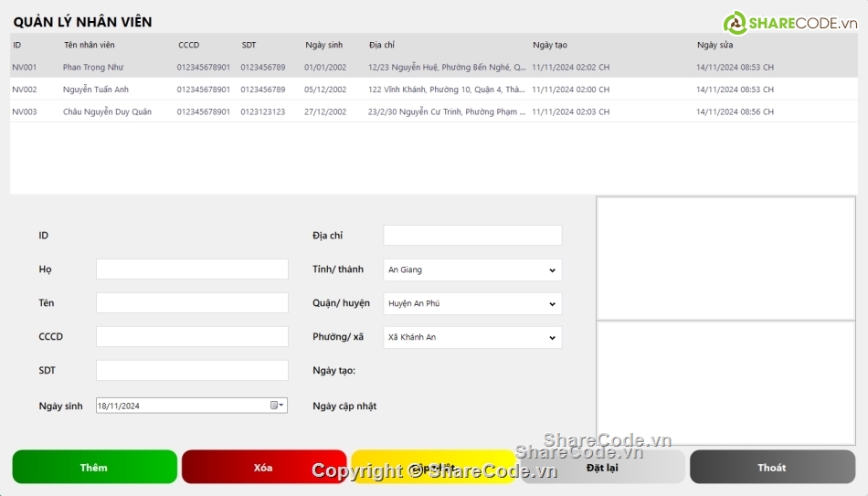The height and width of the screenshot is (496, 868).
Task: Select employee row NV002
Action: tap(434, 90)
